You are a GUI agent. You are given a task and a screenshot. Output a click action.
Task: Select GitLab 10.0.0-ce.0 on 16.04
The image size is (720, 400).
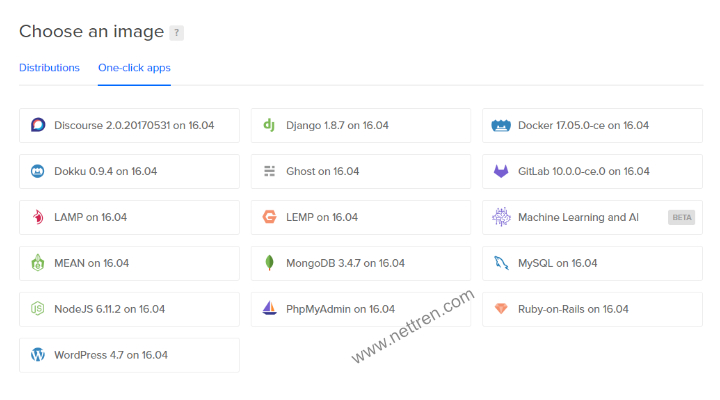[x=592, y=171]
